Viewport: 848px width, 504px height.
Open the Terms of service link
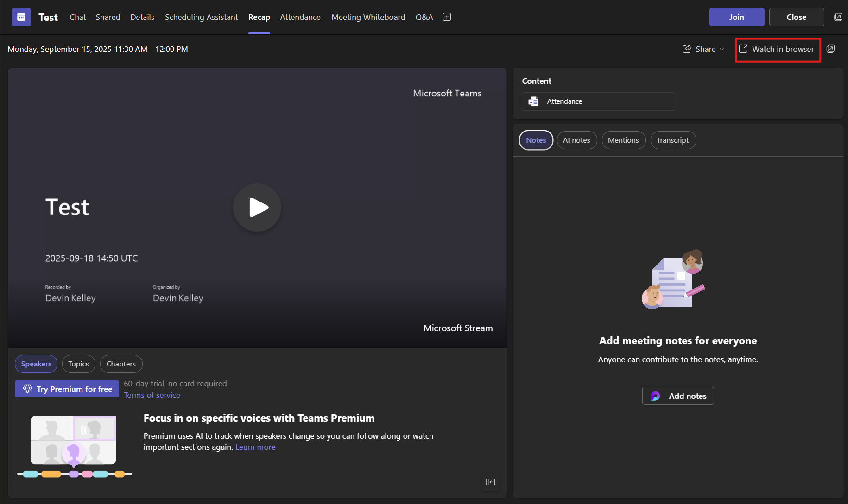coord(152,395)
